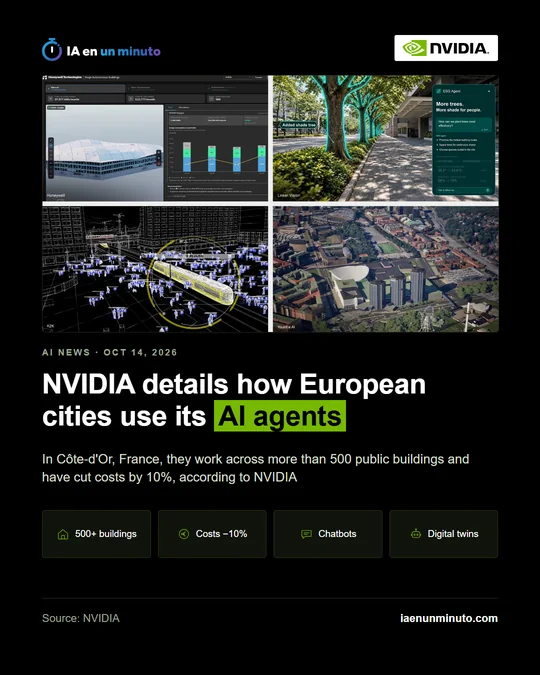Click the Added shade tree label in image
The width and height of the screenshot is (540, 675).
click(x=299, y=125)
